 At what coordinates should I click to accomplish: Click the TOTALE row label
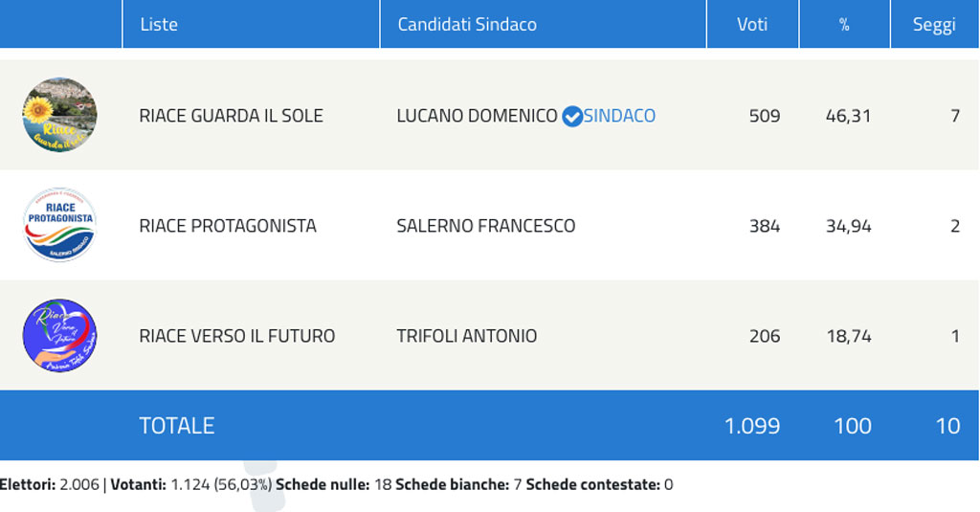[177, 425]
